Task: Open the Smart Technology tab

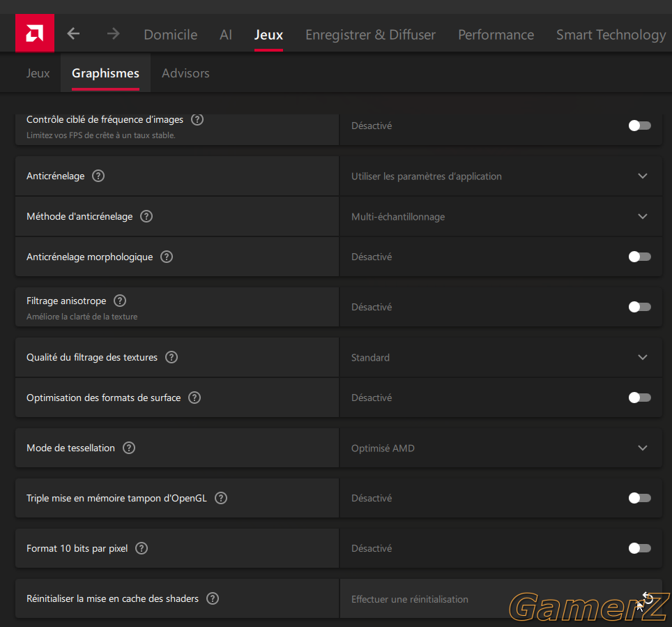Action: 611,34
